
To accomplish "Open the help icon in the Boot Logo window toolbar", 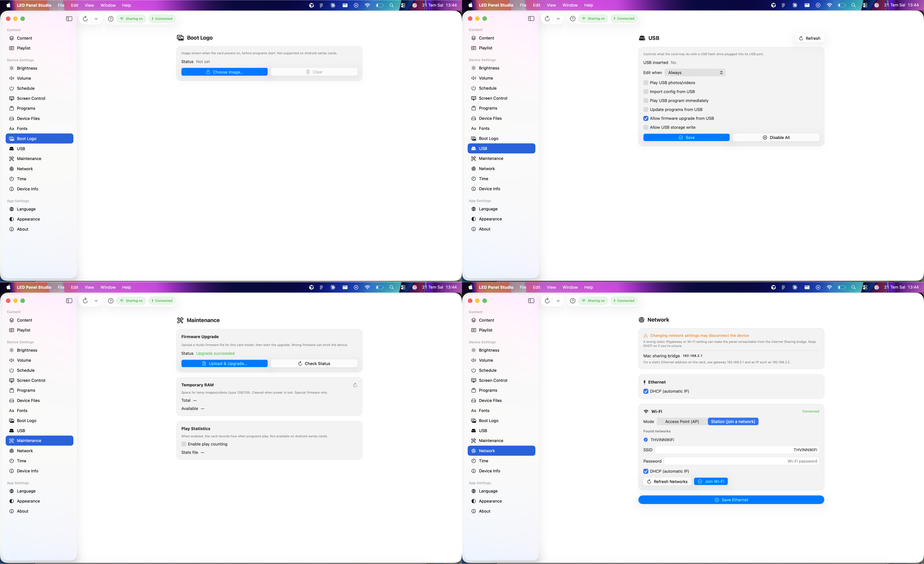I will click(111, 19).
